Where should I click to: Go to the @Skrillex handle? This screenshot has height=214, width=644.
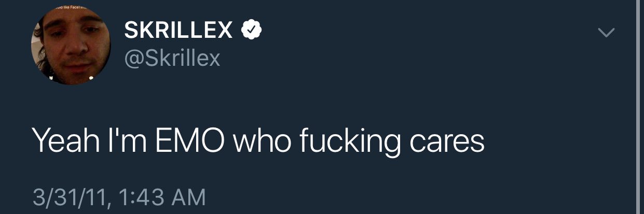(172, 59)
